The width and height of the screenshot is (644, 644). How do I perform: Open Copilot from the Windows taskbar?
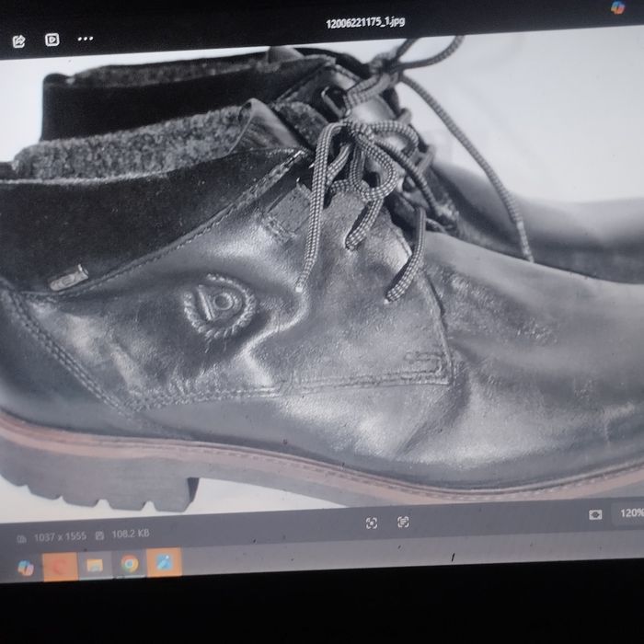click(x=26, y=568)
